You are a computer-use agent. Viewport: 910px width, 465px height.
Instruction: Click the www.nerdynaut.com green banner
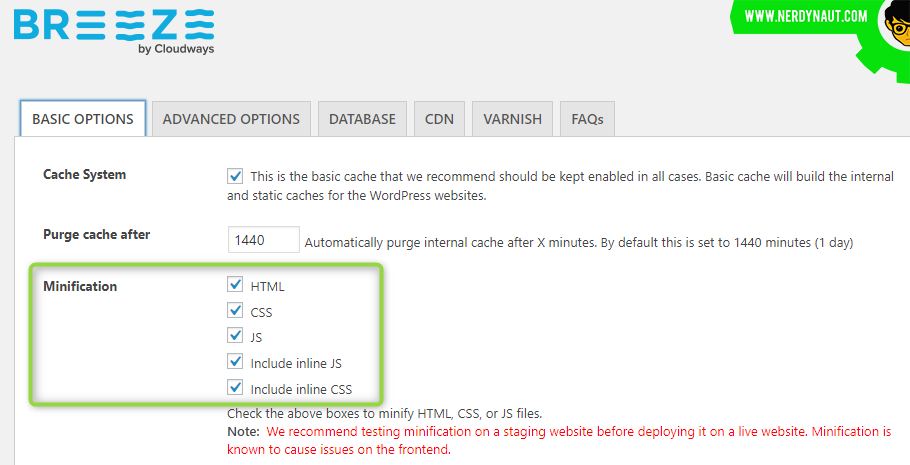tap(806, 16)
